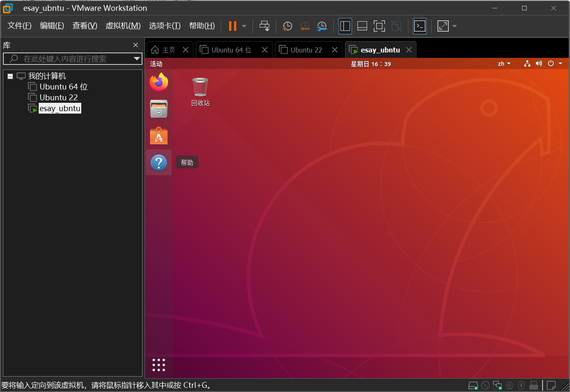Take a snapshot of this VM
The width and height of the screenshot is (570, 392).
tap(287, 26)
